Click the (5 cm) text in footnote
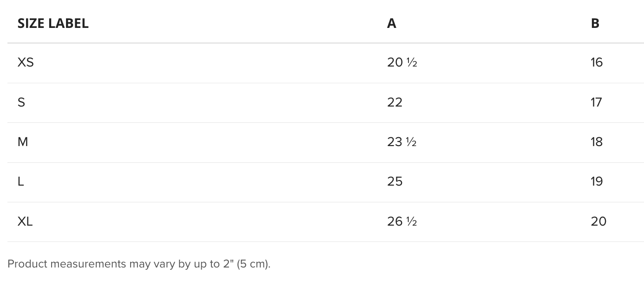 pyautogui.click(x=253, y=264)
